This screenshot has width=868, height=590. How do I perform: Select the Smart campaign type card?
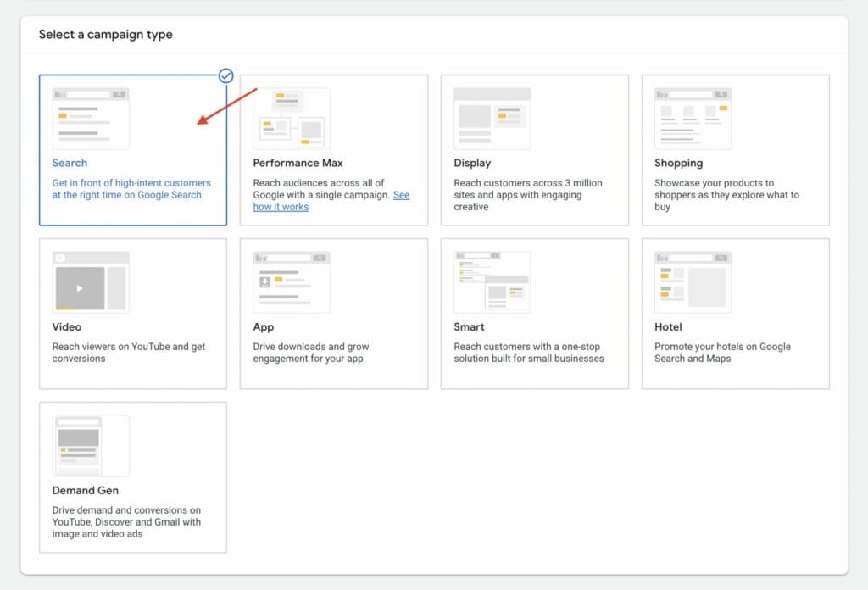pos(534,314)
